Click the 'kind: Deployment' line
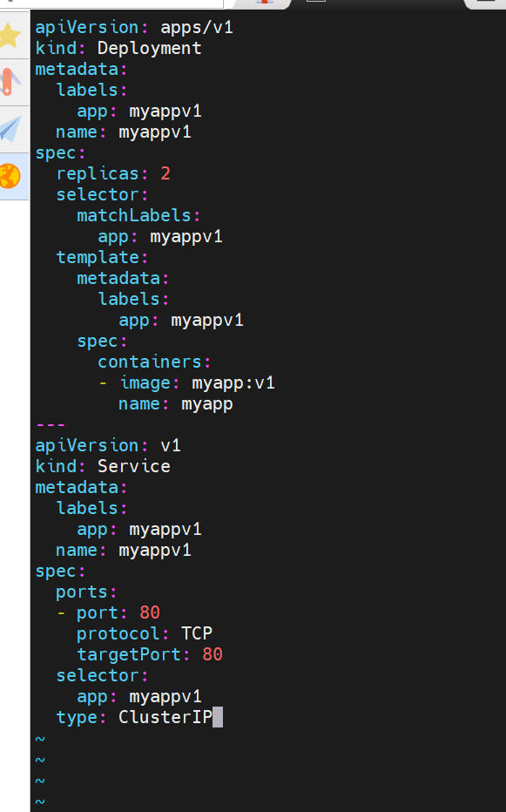This screenshot has height=812, width=506. click(x=118, y=48)
